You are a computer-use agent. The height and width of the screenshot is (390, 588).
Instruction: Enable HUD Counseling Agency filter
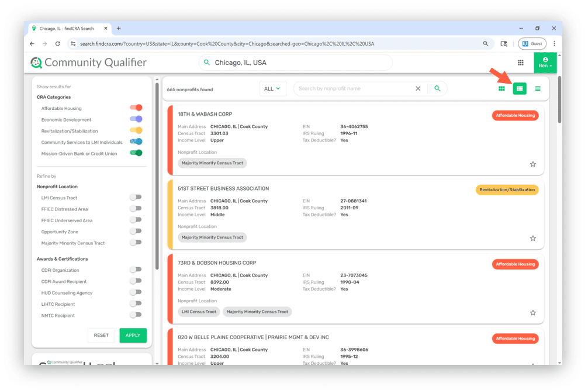coord(136,292)
